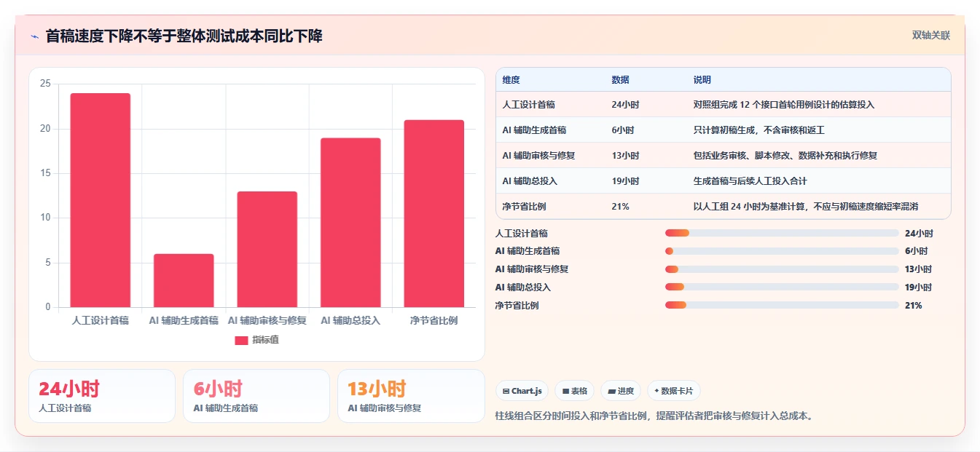Click the Chart.js tag chip
This screenshot has height=452, width=980.
(522, 391)
